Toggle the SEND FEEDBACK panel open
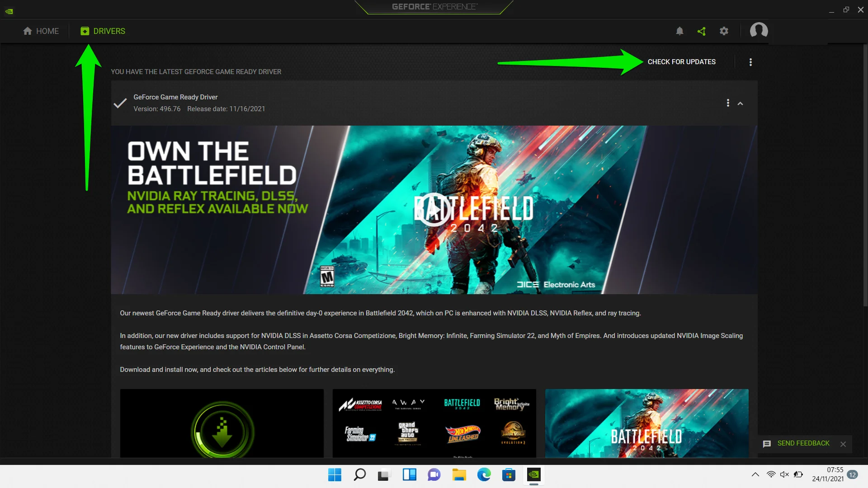This screenshot has width=868, height=488. pos(804,443)
